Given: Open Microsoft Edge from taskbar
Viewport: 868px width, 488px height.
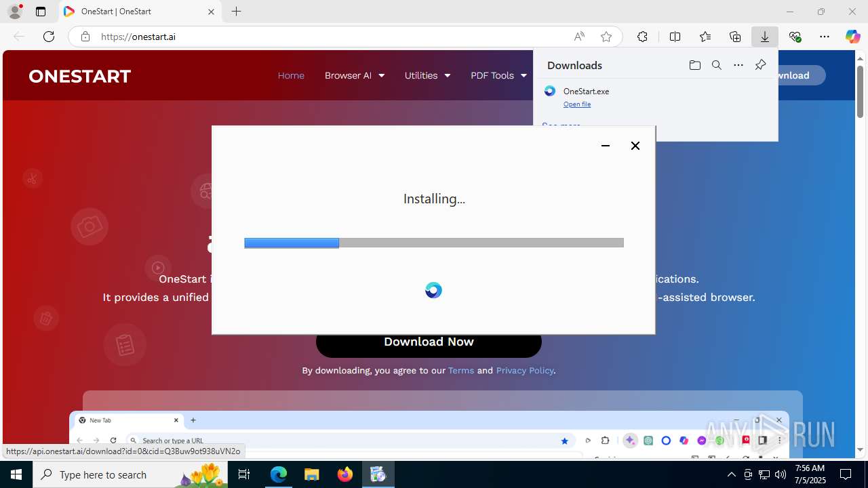Looking at the screenshot, I should [279, 474].
